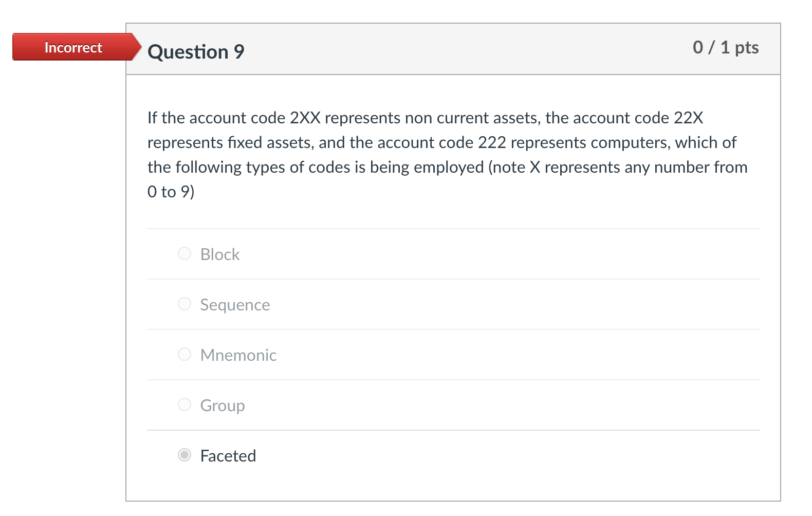Click the Block answer label
Screen dimensions: 812x516
pos(220,254)
